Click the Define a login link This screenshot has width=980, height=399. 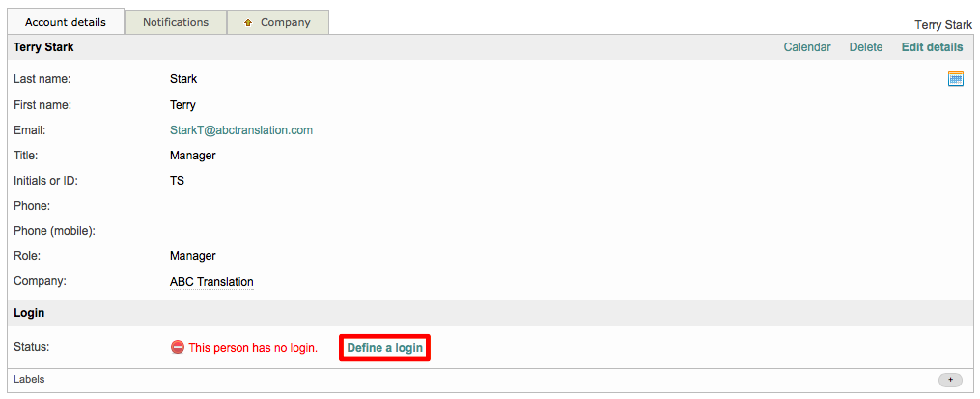pos(384,348)
